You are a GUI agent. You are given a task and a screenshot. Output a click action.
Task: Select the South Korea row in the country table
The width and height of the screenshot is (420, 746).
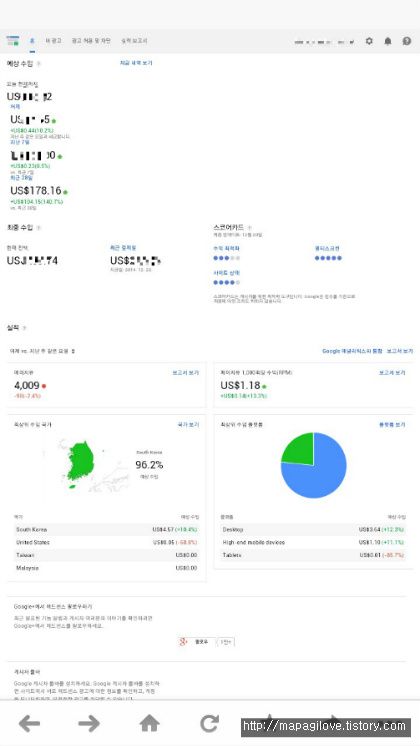(x=107, y=530)
